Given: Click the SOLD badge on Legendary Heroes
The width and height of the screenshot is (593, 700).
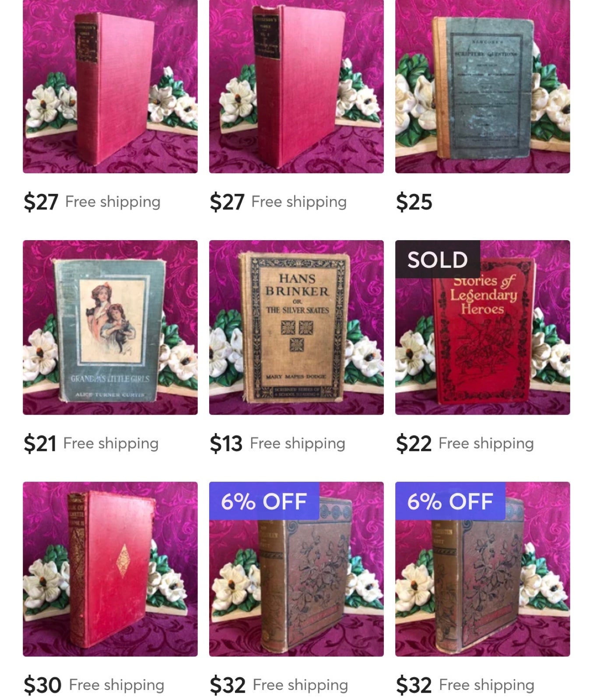Looking at the screenshot, I should coord(438,259).
